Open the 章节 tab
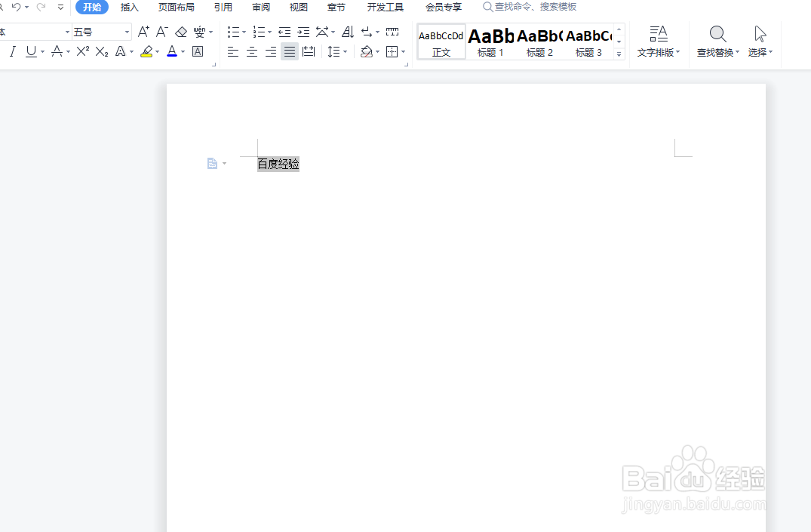This screenshot has height=532, width=811. pos(336,8)
